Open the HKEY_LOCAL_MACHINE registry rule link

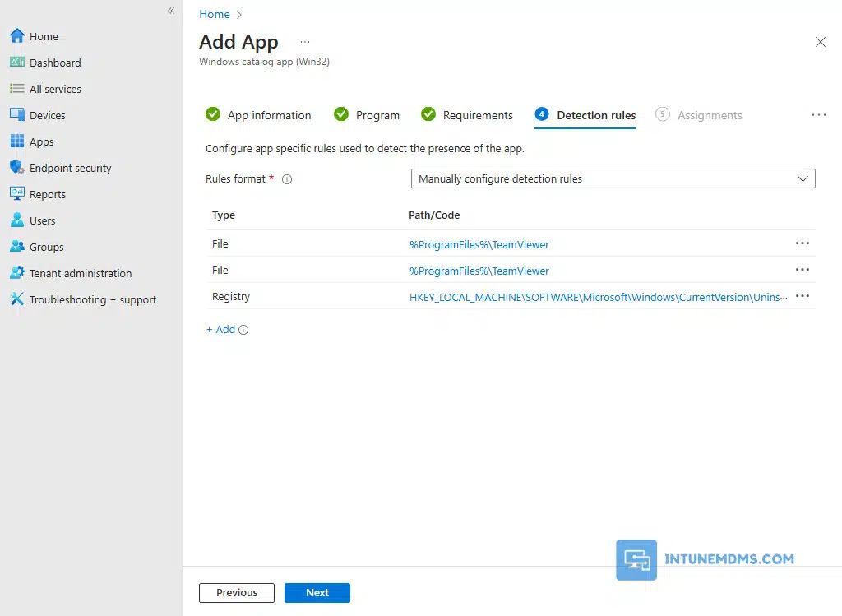coord(599,297)
